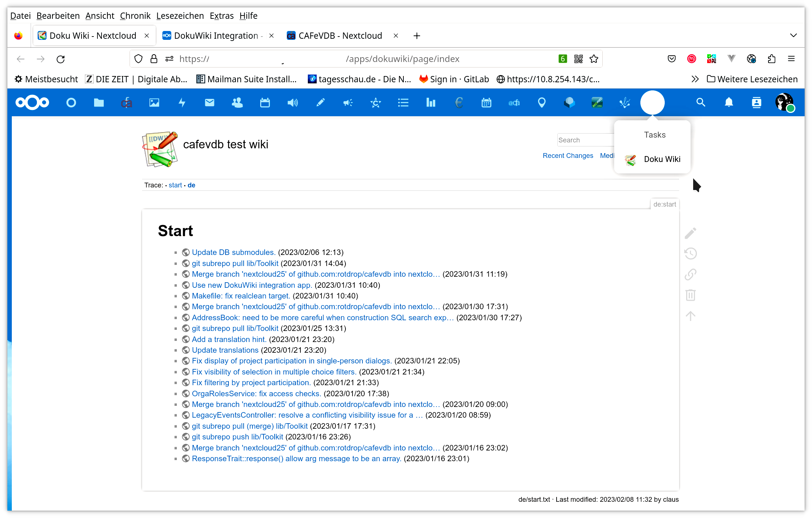The image size is (812, 518).
Task: Open the Photos app icon
Action: [154, 103]
